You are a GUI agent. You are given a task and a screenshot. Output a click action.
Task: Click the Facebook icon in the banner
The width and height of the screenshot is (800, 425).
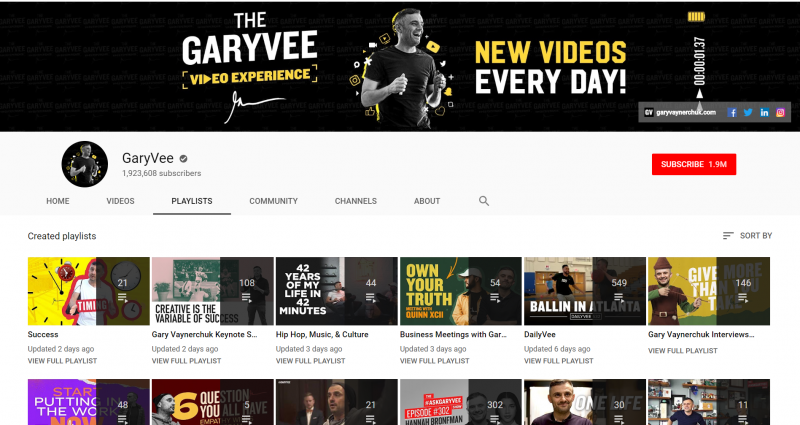(x=732, y=112)
